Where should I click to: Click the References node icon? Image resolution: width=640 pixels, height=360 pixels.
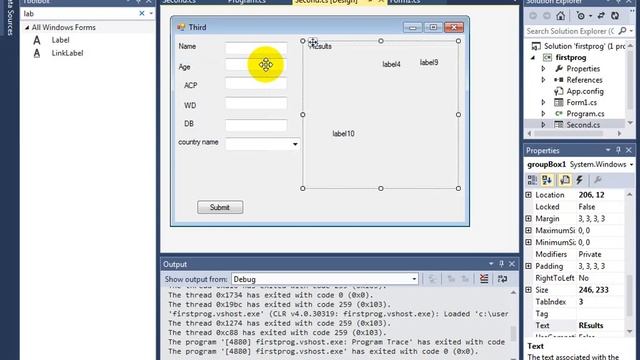558,80
